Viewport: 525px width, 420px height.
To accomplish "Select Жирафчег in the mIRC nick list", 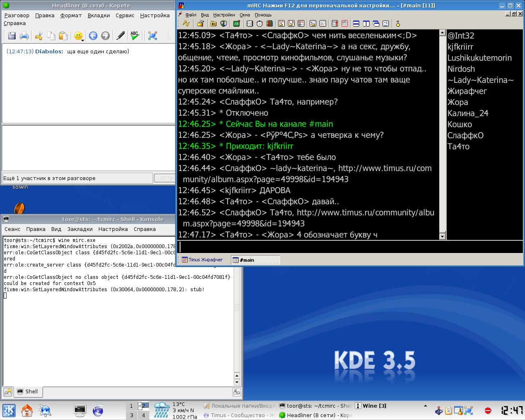I will click(467, 91).
